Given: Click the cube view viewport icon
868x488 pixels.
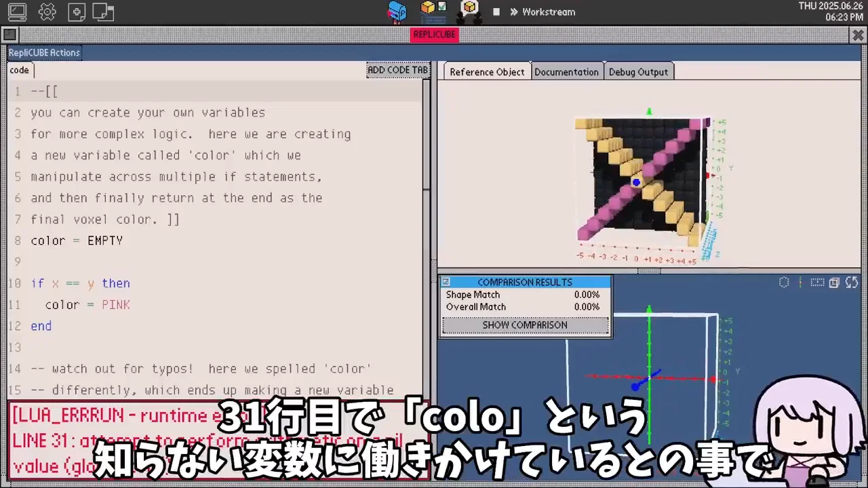Looking at the screenshot, I should tap(834, 283).
